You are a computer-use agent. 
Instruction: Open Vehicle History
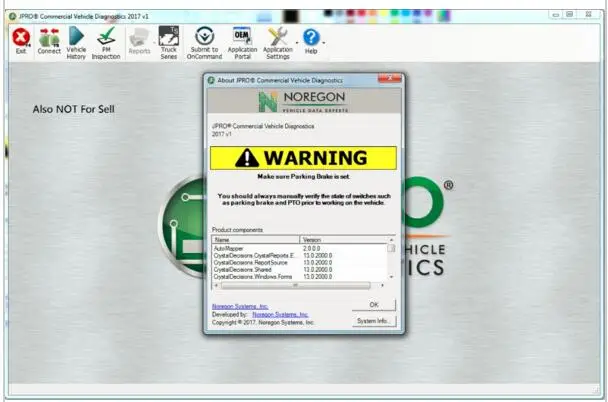click(76, 43)
